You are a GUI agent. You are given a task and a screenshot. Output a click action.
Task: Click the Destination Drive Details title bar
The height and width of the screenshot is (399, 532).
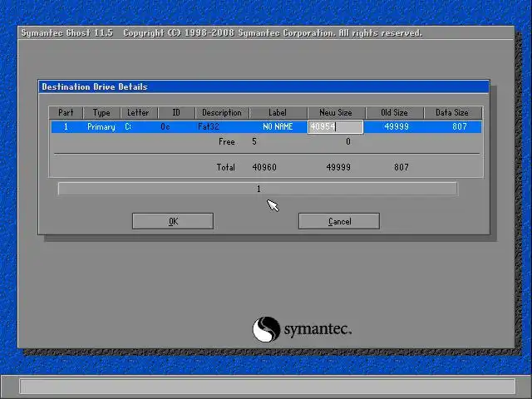[x=264, y=86]
